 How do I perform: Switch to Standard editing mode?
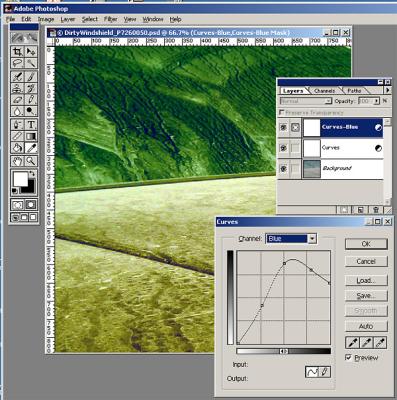coord(17,204)
